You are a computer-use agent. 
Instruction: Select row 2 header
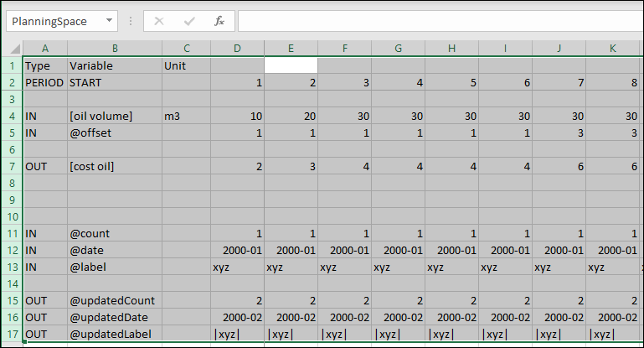coord(13,83)
